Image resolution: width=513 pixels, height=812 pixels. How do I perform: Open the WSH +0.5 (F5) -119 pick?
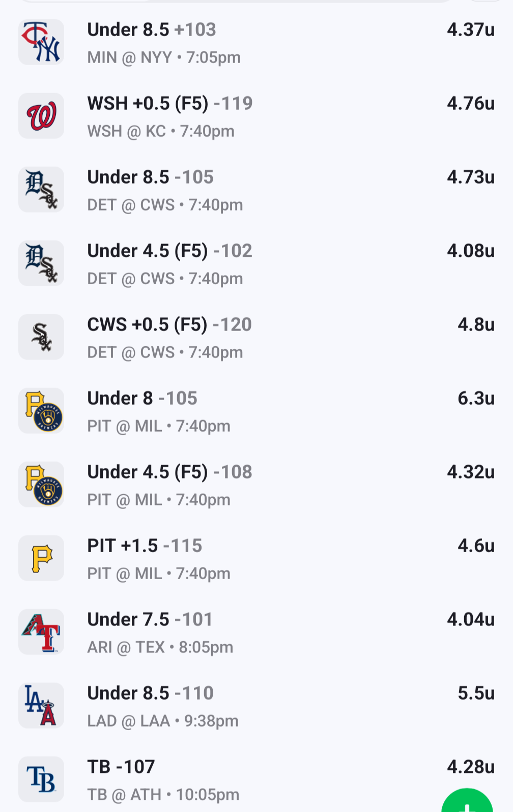170,104
